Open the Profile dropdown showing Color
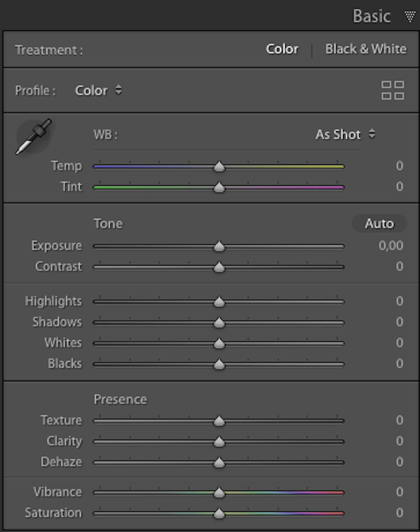Viewport: 420px width, 532px height. coord(98,90)
